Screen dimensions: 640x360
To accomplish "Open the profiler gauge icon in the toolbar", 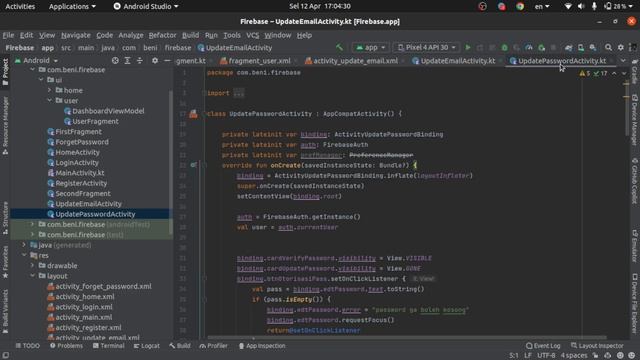I will point(529,48).
